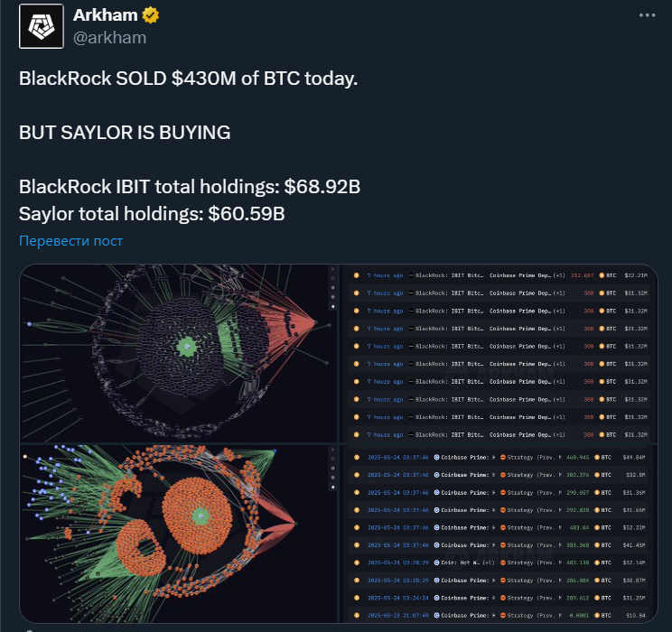Open the Arkham profile avatar
This screenshot has width=672, height=632.
click(42, 26)
